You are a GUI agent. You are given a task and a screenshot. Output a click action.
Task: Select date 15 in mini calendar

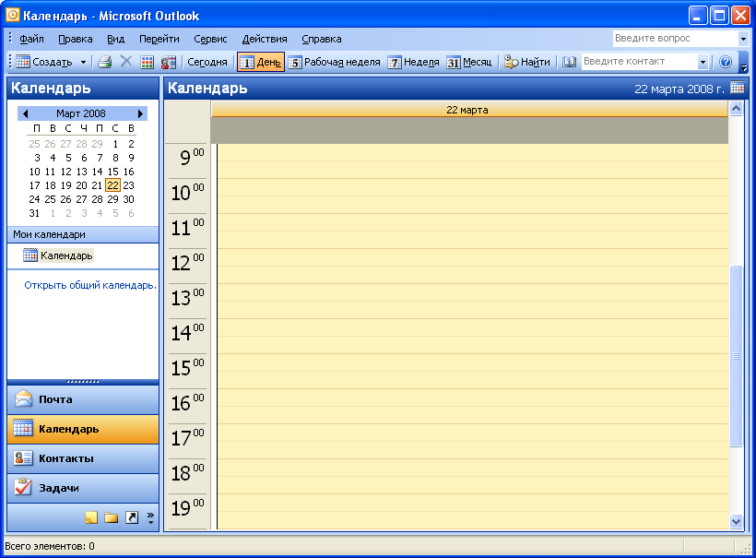tap(112, 172)
